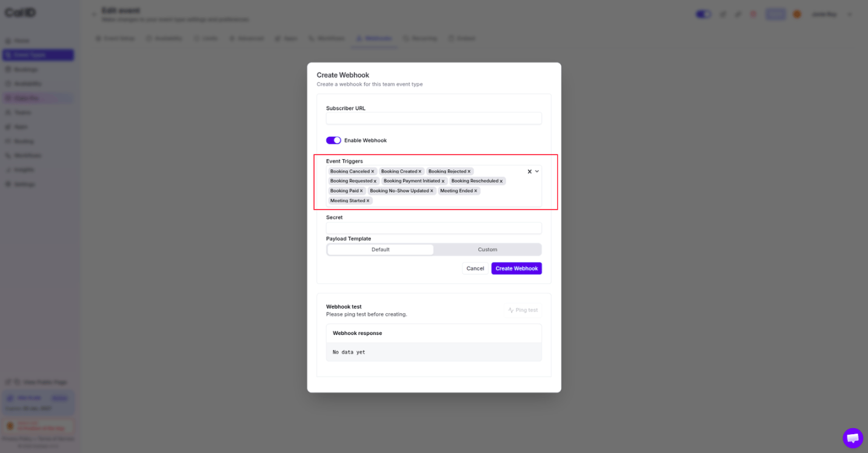The height and width of the screenshot is (453, 868).
Task: Expand the Event Triggers dropdown arrow
Action: coord(537,171)
